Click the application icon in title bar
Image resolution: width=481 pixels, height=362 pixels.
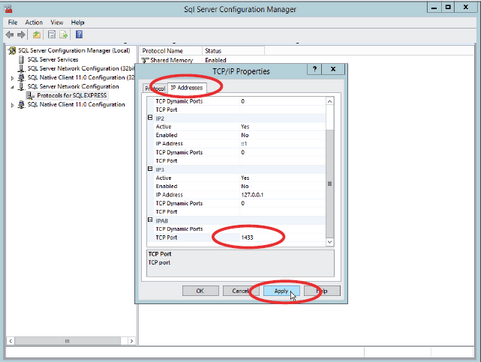coord(9,9)
